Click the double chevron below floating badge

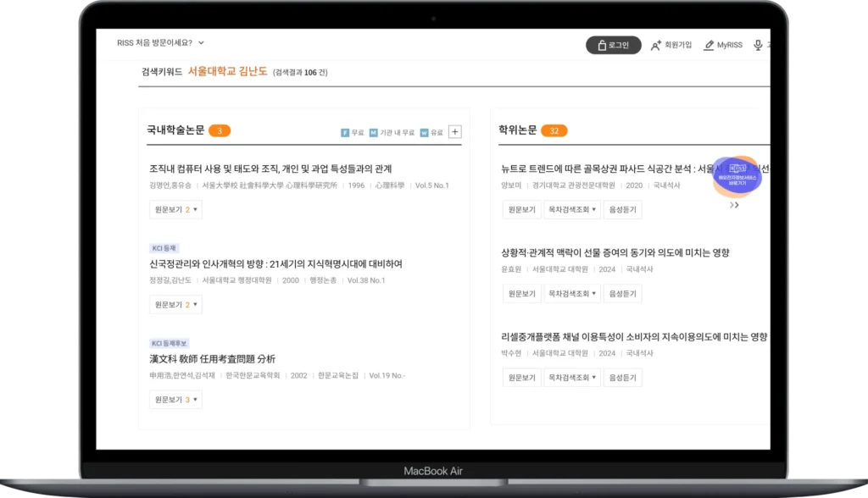[734, 205]
